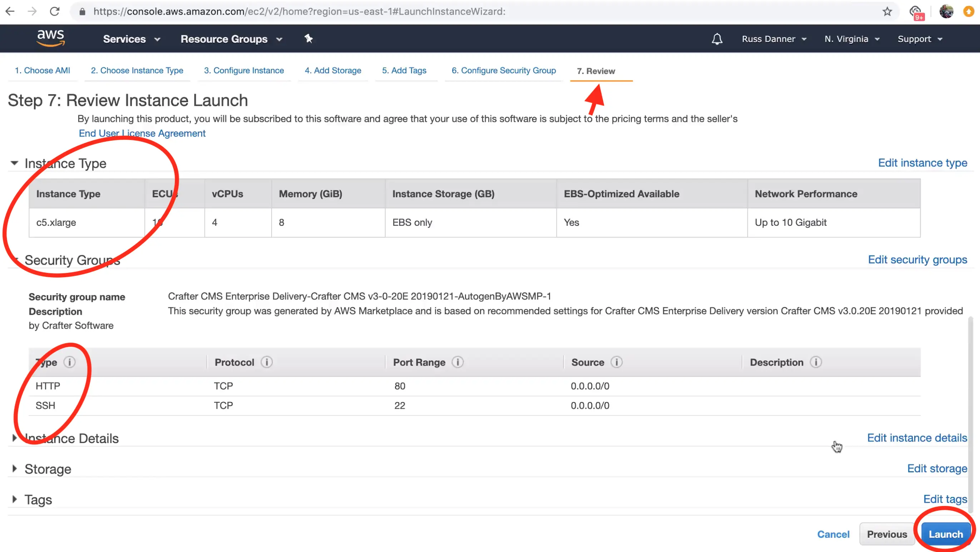Click the pin shortcut icon in navbar
The width and height of the screenshot is (980, 552).
[x=308, y=39]
